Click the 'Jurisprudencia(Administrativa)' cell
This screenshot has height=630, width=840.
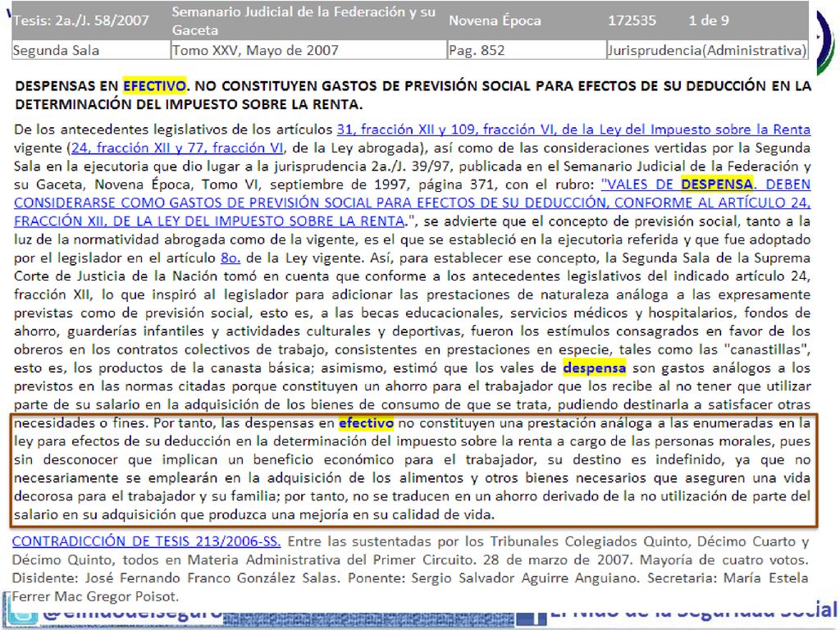click(707, 50)
